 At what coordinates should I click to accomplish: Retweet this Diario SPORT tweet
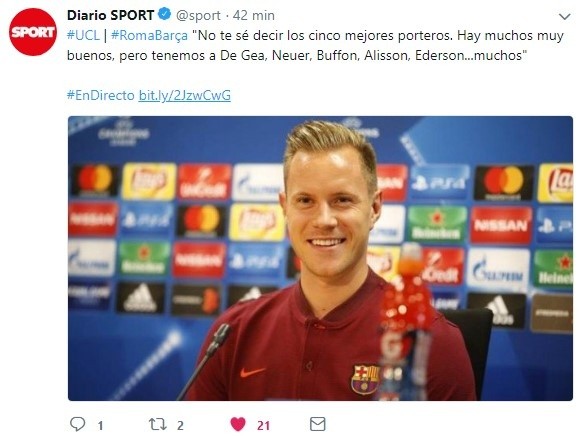pos(158,424)
